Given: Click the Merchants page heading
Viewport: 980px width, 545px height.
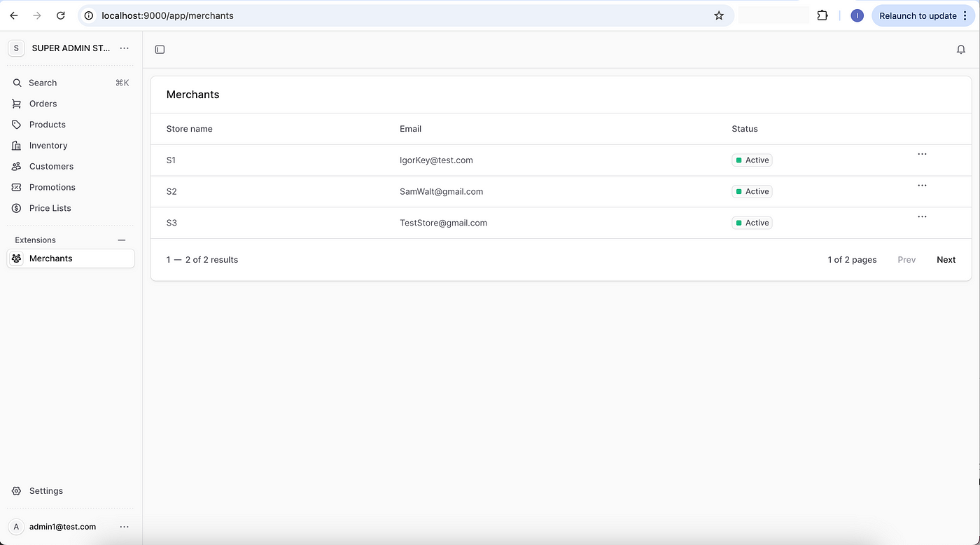Looking at the screenshot, I should (192, 95).
